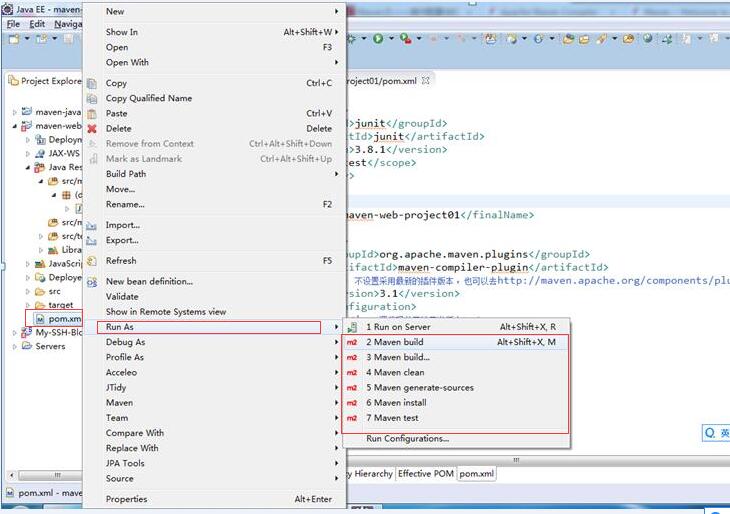The image size is (730, 514).
Task: Open the File menu
Action: click(x=13, y=24)
